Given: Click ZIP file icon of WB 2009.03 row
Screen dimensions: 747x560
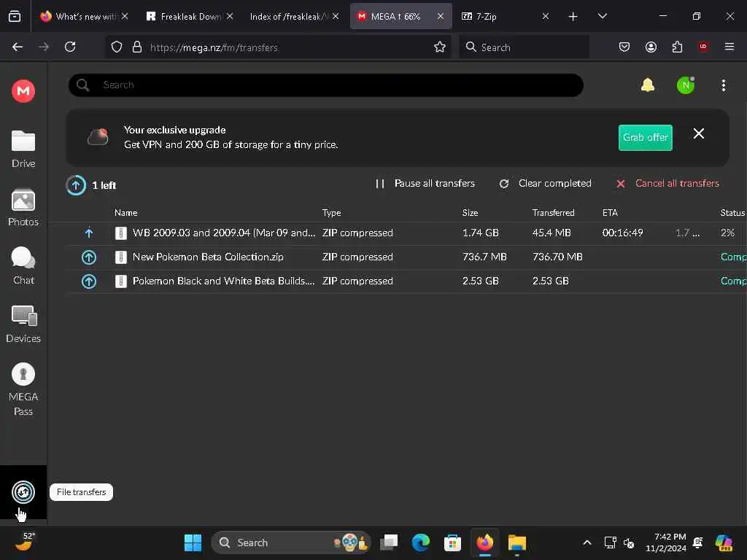Looking at the screenshot, I should [x=121, y=233].
